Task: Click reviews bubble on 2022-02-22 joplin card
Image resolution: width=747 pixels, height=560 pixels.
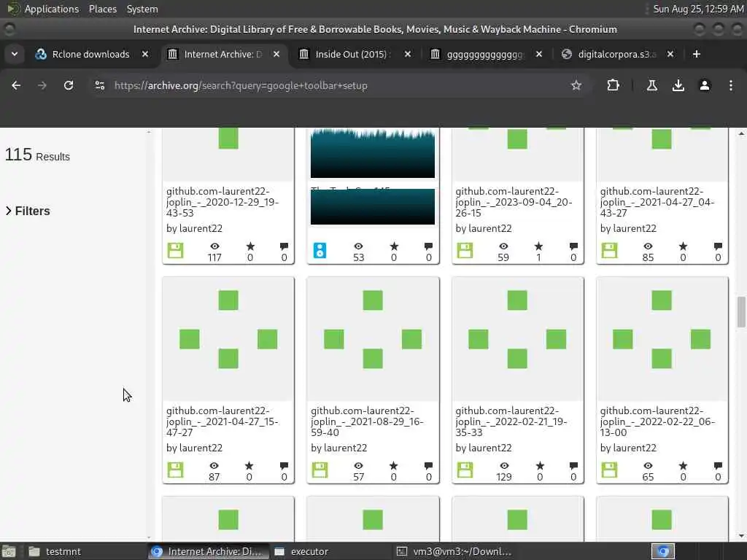Action: (x=718, y=466)
